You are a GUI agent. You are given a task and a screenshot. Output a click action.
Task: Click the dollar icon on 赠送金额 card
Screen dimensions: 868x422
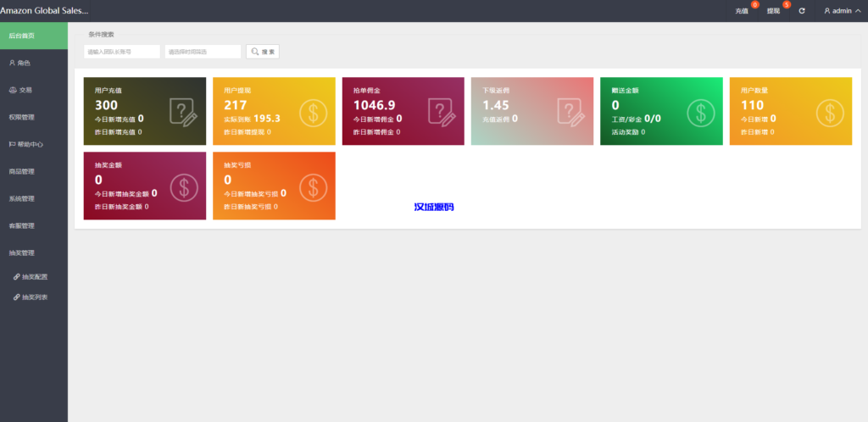[x=701, y=112]
